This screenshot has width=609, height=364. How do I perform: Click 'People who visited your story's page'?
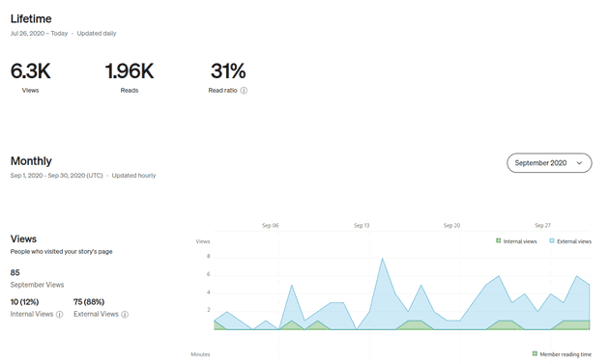point(61,251)
